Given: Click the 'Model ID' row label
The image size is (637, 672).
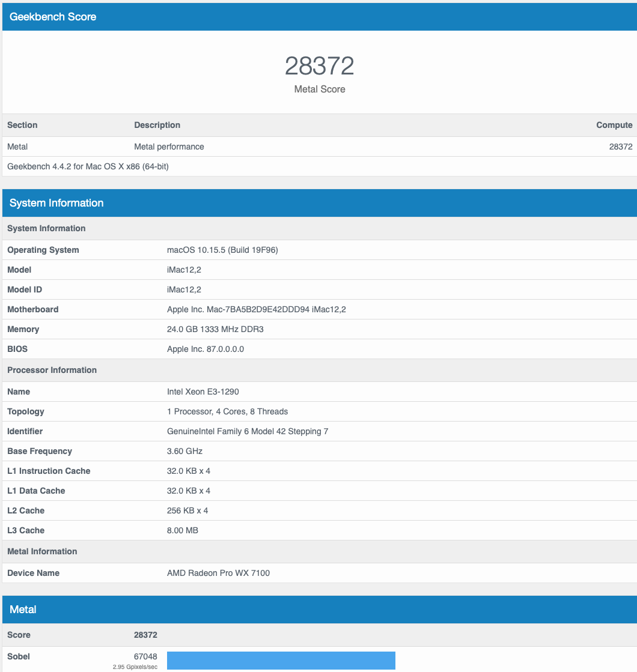Looking at the screenshot, I should [x=25, y=289].
